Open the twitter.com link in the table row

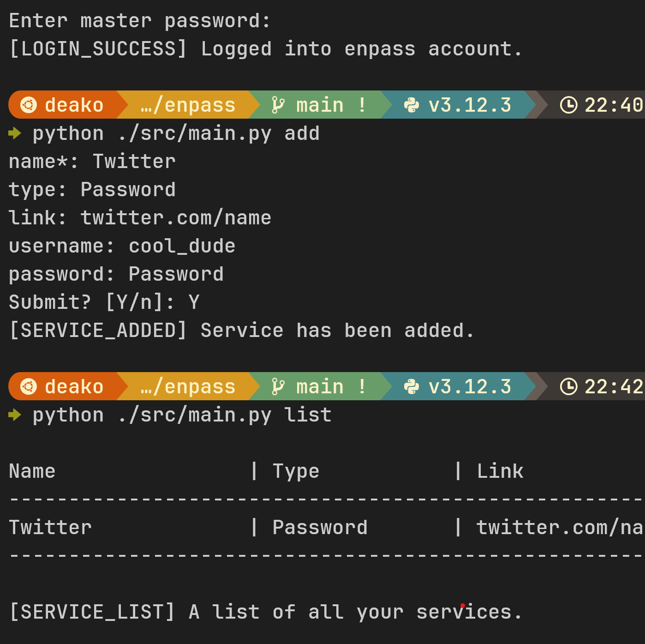(x=559, y=528)
